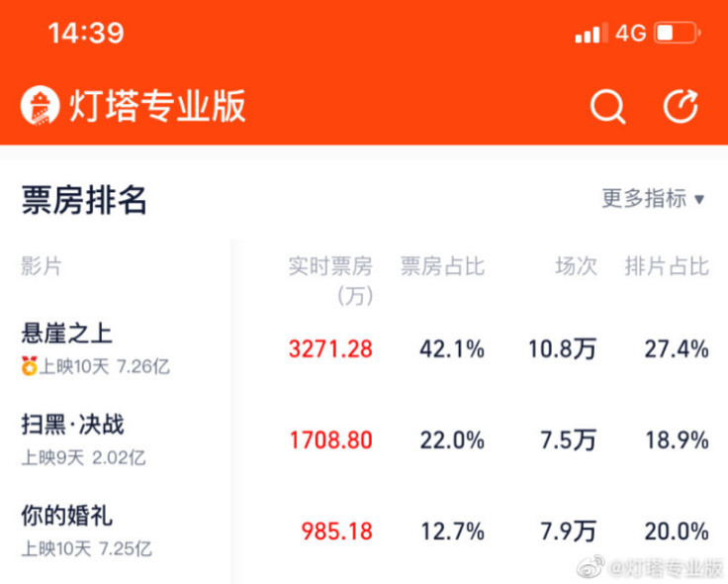Open the 更多指标 dropdown

tap(644, 198)
